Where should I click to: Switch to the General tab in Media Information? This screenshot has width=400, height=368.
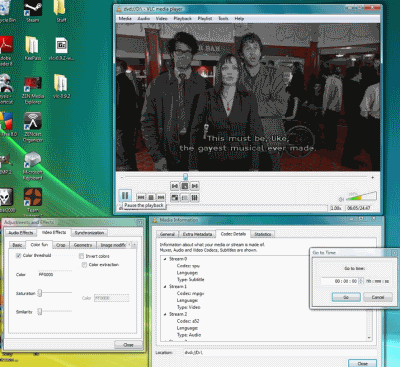[x=167, y=234]
